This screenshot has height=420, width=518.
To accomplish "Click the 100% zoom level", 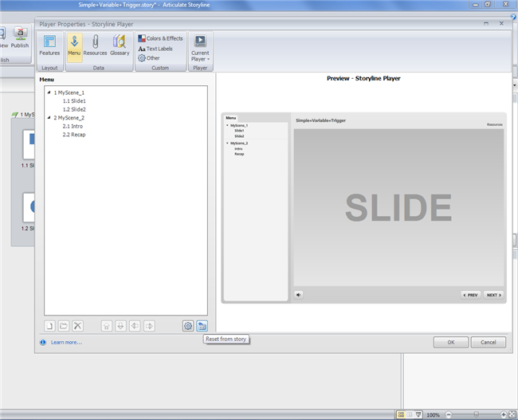I will point(433,415).
